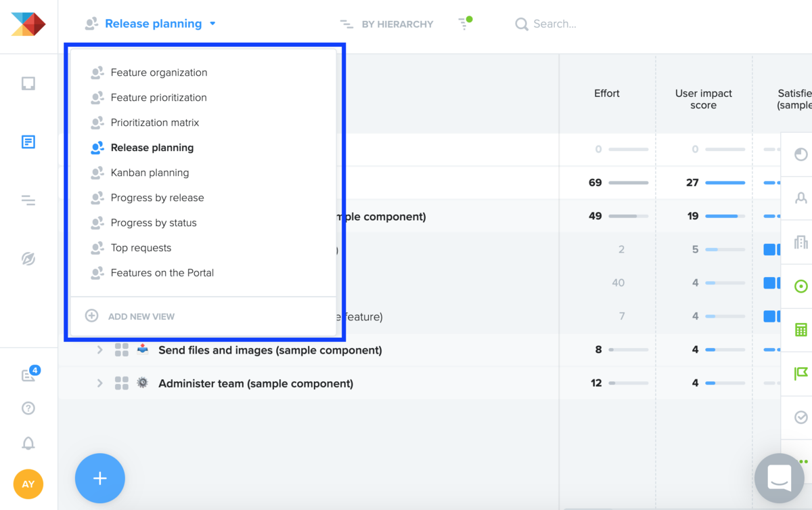
Task: Click the User impact score column header
Action: click(704, 99)
